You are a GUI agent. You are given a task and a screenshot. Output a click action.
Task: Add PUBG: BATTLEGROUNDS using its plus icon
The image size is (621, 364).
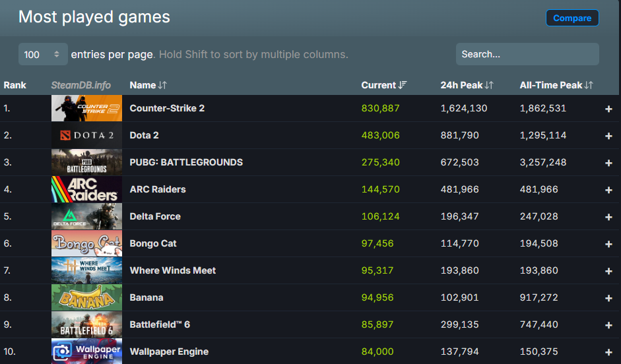(608, 163)
